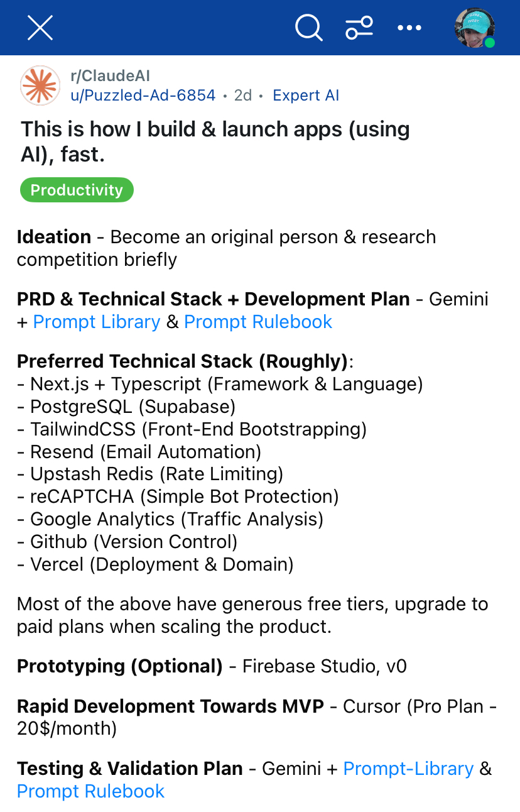The image size is (520, 812).
Task: Close the post with the X icon
Action: click(x=40, y=28)
